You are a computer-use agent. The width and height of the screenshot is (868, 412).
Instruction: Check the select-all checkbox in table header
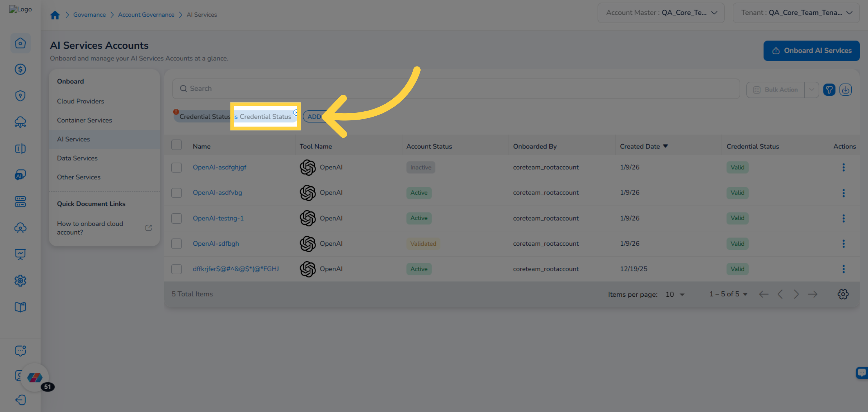click(176, 145)
